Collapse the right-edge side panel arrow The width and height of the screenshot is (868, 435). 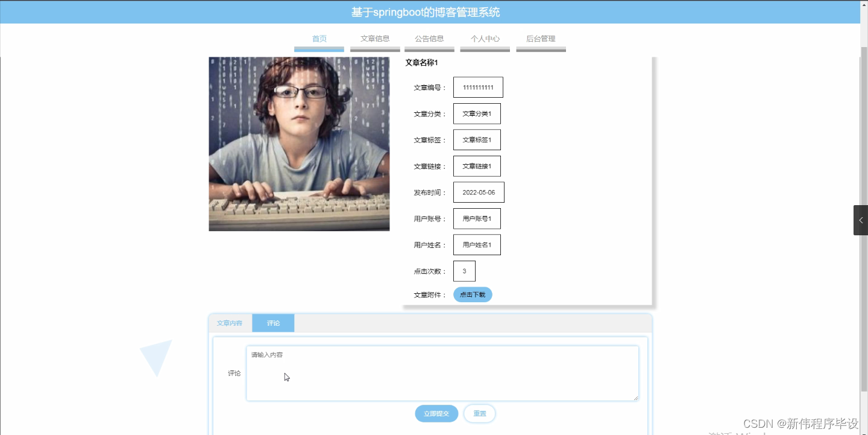(861, 220)
